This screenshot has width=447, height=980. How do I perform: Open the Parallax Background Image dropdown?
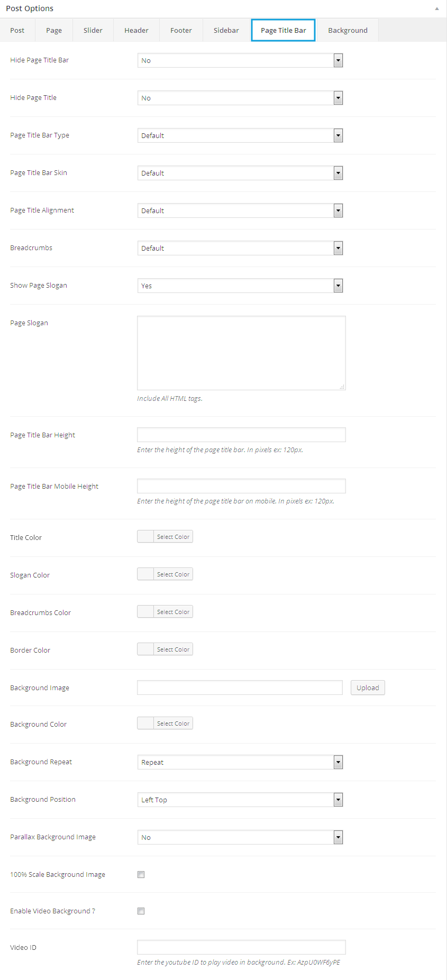(x=240, y=838)
